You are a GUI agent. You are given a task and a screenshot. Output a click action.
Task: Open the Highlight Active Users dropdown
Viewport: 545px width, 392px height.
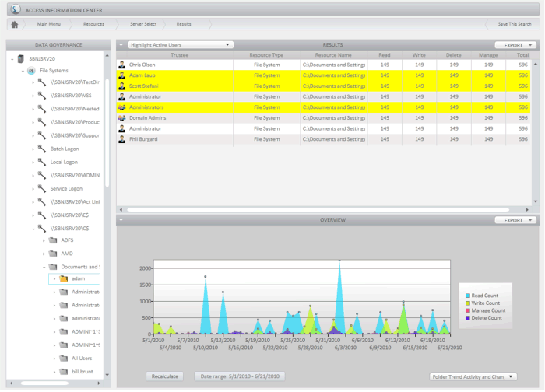[181, 45]
